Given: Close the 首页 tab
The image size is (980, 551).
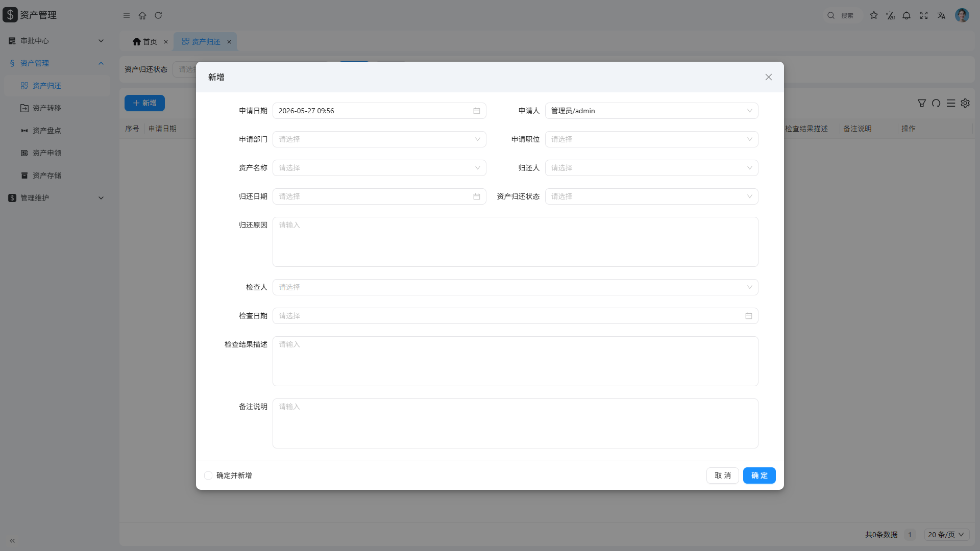Looking at the screenshot, I should pyautogui.click(x=166, y=42).
